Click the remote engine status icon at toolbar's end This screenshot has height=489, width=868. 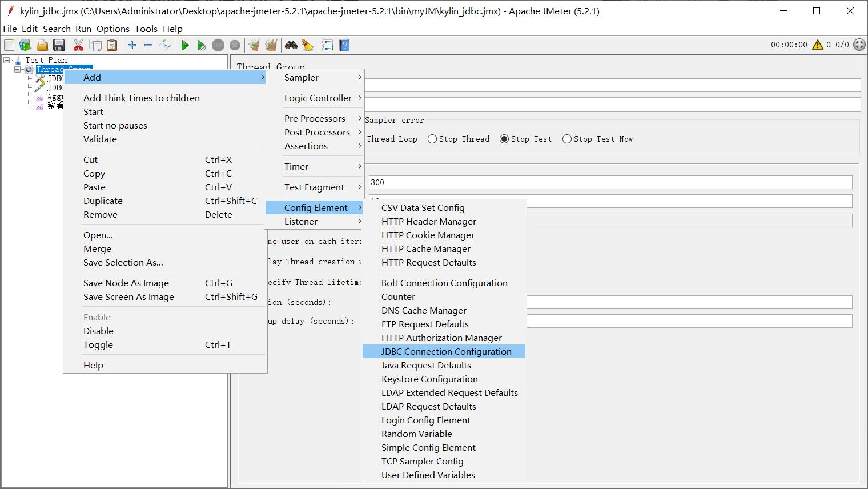click(859, 45)
